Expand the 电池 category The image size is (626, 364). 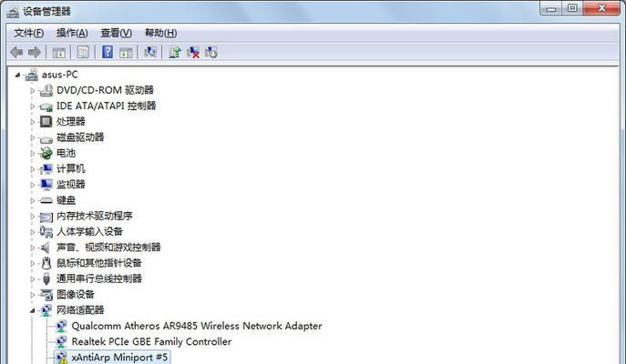(33, 153)
